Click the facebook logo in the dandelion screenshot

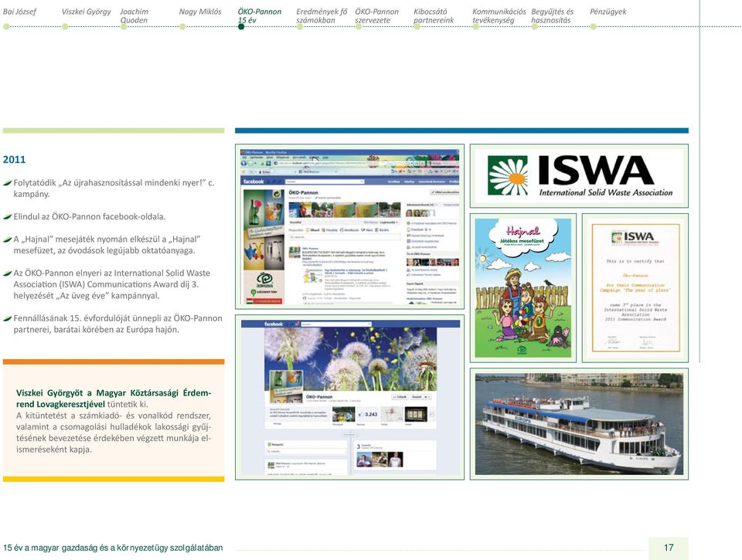point(274,324)
